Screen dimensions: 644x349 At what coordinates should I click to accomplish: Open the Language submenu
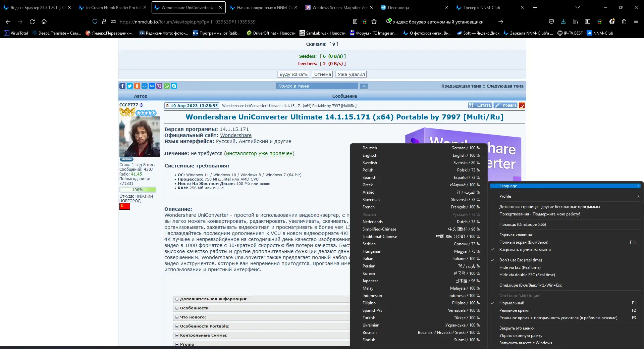click(565, 186)
